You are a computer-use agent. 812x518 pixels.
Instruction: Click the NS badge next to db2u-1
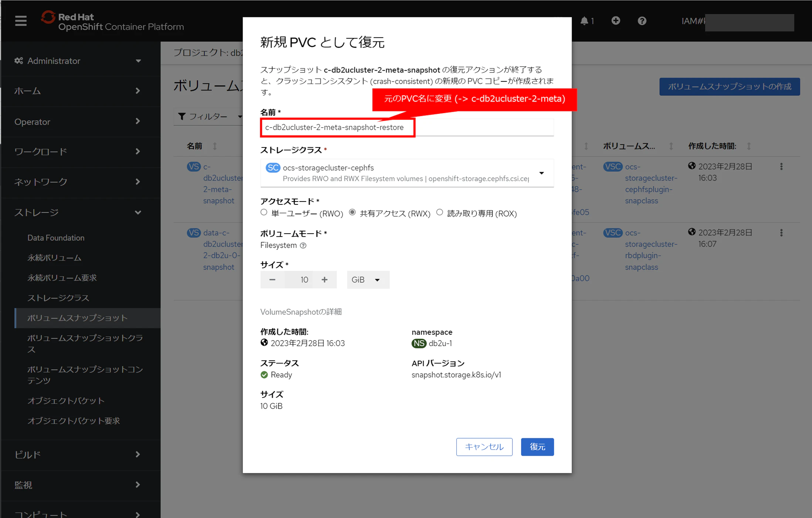click(419, 343)
